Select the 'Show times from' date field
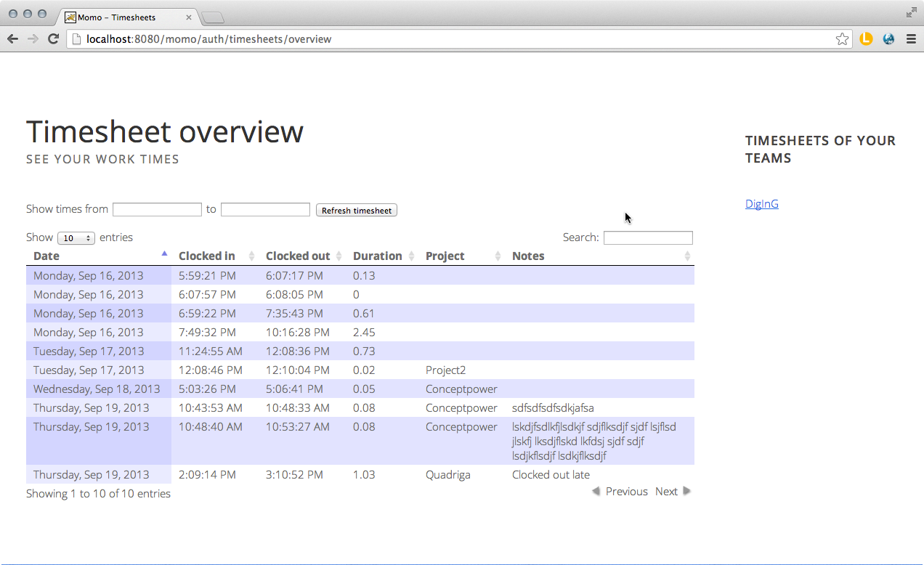The width and height of the screenshot is (924, 565). click(x=157, y=209)
